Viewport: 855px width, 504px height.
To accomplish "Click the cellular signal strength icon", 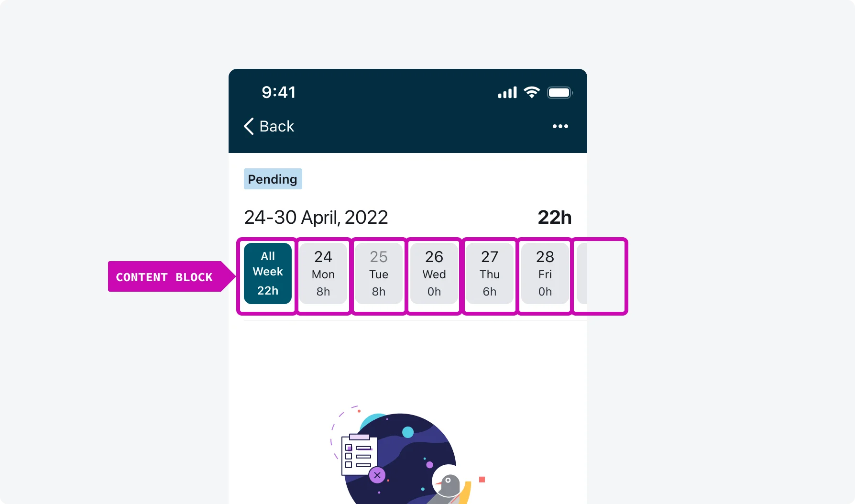I will [x=507, y=92].
